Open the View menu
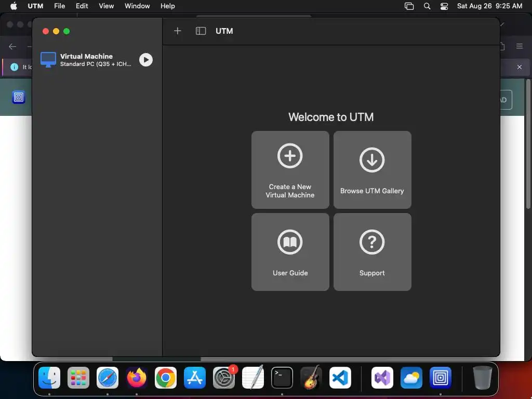 (x=106, y=6)
